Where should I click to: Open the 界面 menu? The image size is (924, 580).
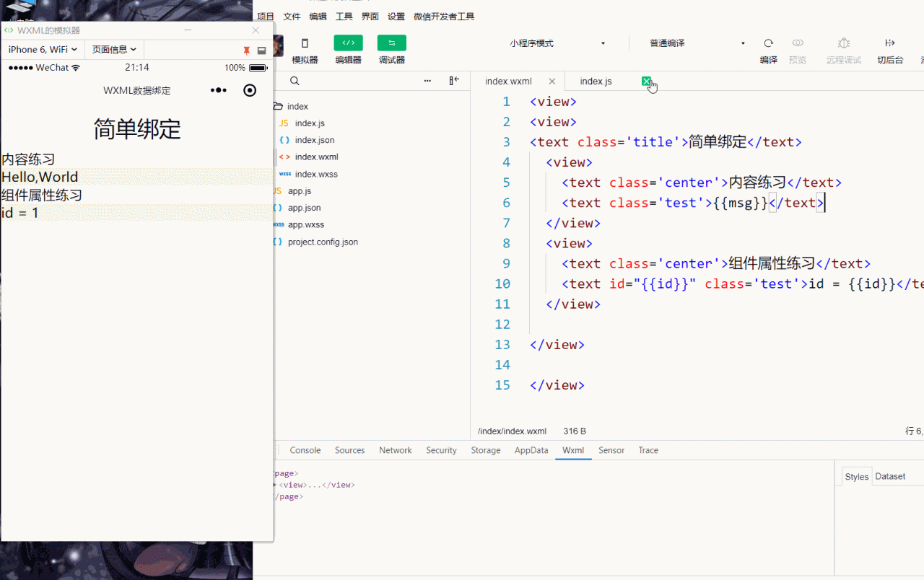(370, 17)
